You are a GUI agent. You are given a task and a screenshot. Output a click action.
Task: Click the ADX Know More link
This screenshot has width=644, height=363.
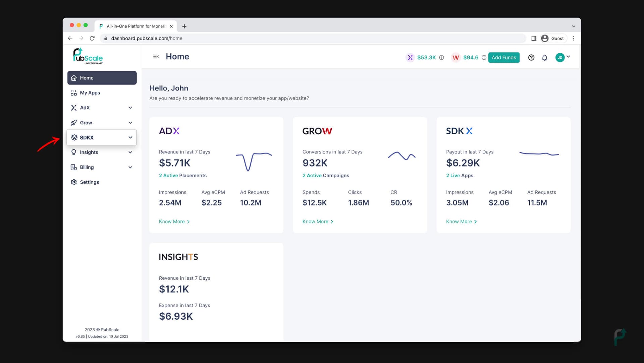coord(175,221)
